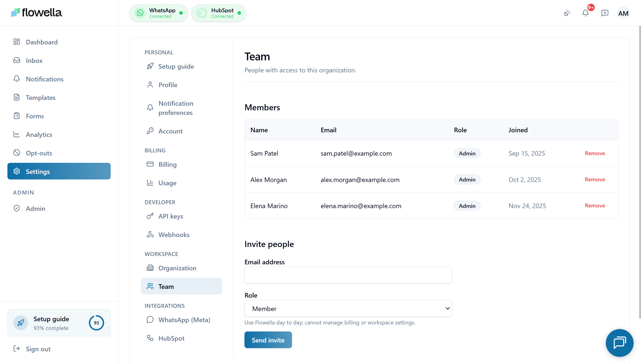Click the Analytics chart icon
The width and height of the screenshot is (641, 364).
[x=16, y=134]
